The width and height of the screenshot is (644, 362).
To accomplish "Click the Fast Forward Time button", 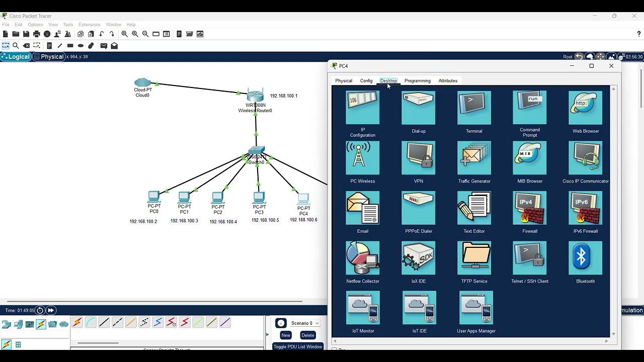I will pyautogui.click(x=51, y=310).
